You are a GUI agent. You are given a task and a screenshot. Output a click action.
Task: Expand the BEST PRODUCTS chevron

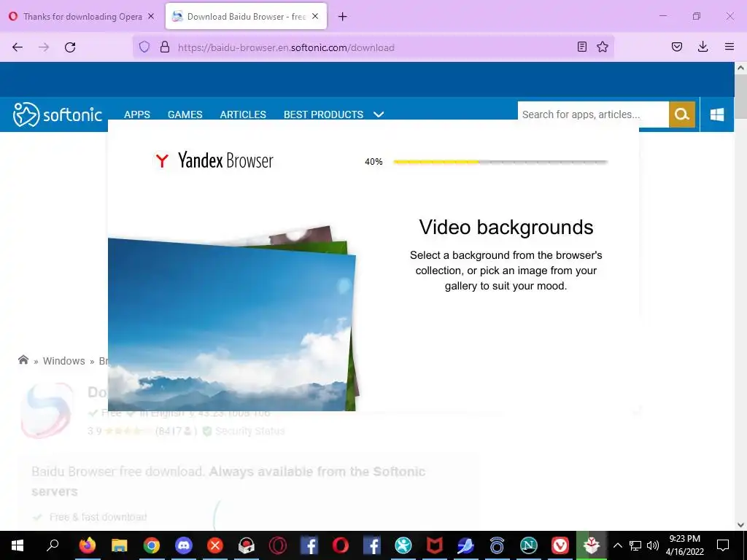point(379,114)
